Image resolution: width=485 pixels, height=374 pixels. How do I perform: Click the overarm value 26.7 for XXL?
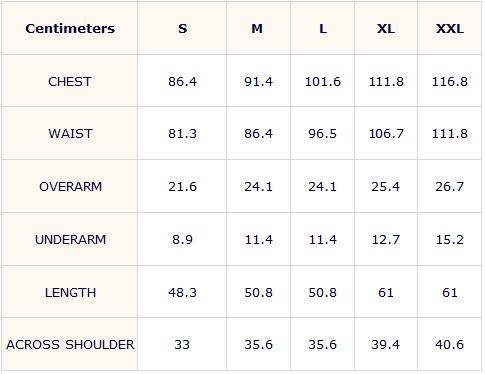point(449,186)
